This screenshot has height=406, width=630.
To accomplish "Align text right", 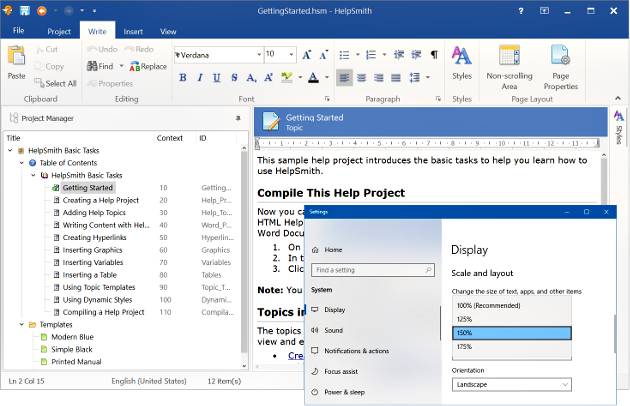I will (x=379, y=78).
